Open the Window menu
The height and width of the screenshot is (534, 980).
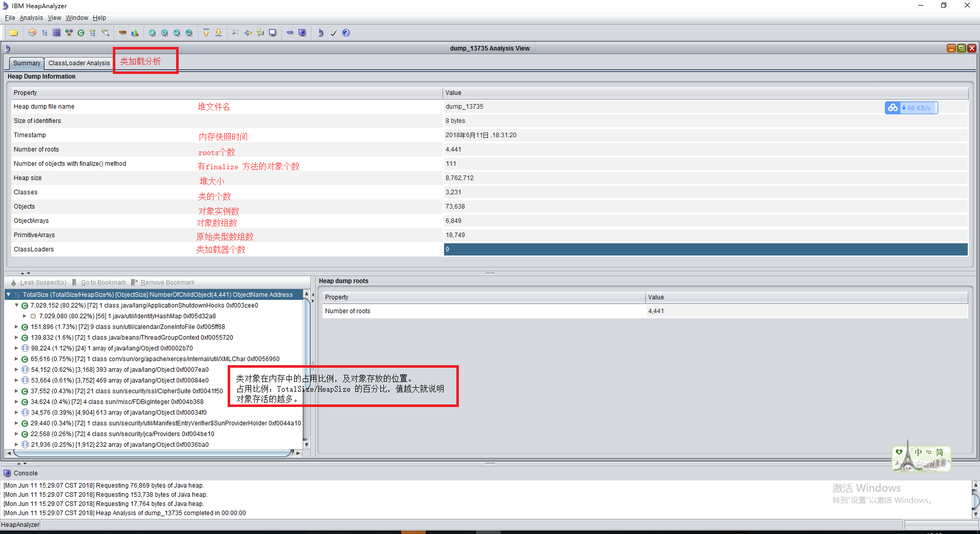pos(77,18)
